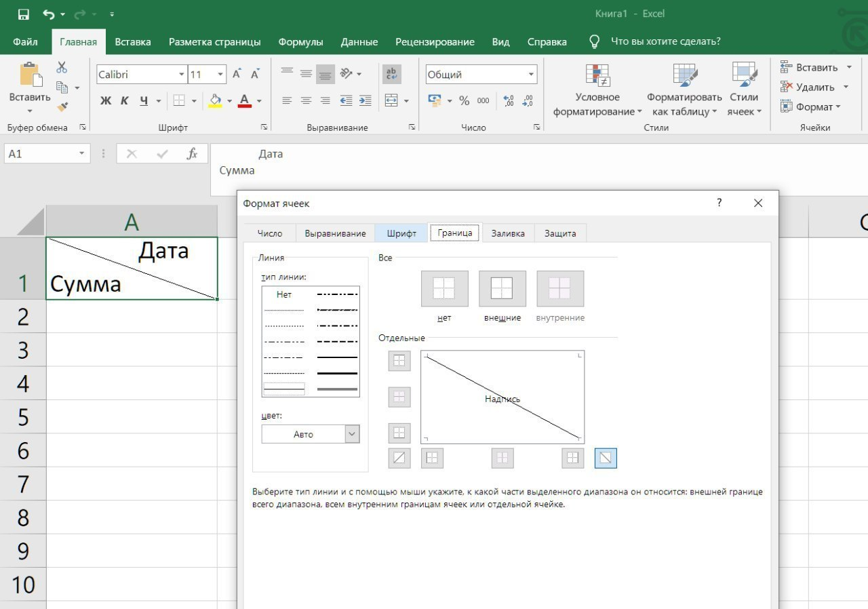Toggle the top border button
Image resolution: width=868 pixels, height=609 pixels.
tap(399, 361)
